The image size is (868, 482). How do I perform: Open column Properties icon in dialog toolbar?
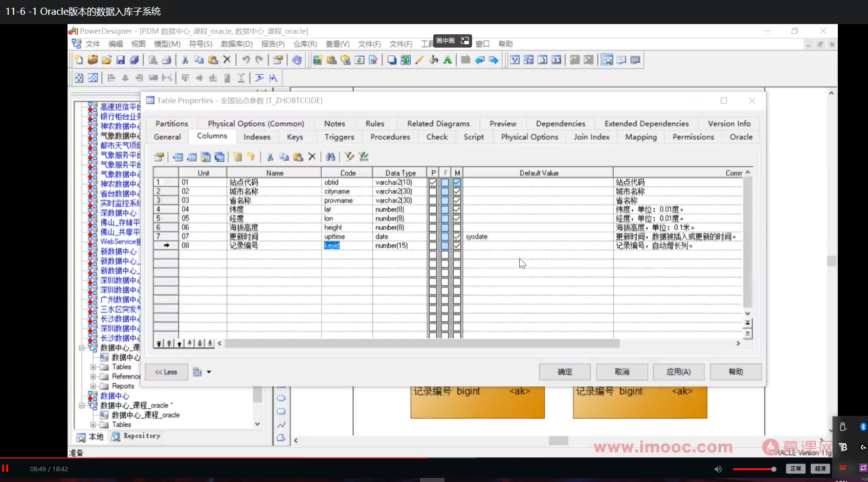(159, 157)
